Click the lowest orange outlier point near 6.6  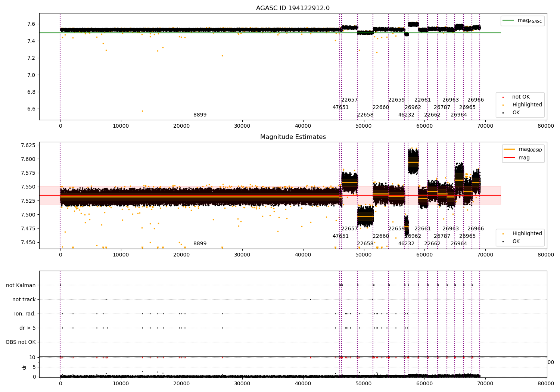pos(142,111)
